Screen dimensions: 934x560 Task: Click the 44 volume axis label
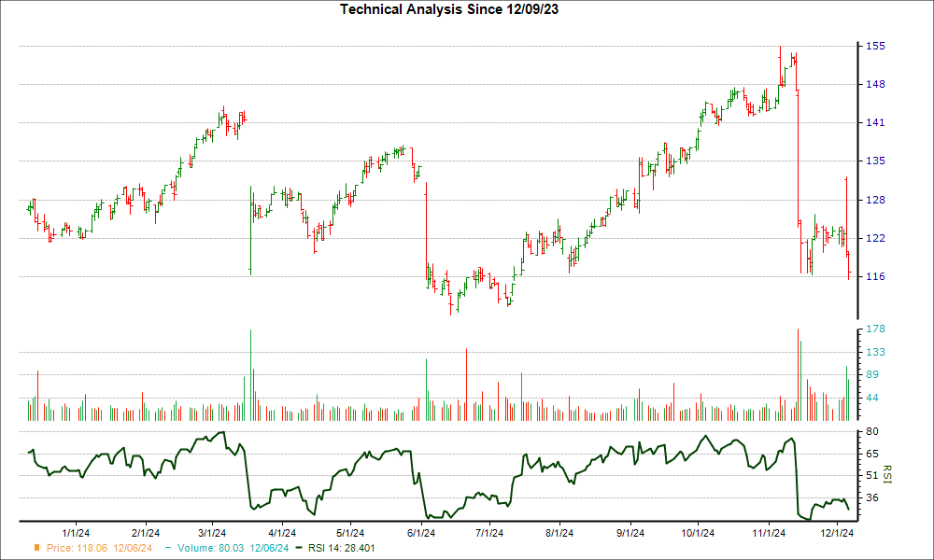click(872, 398)
